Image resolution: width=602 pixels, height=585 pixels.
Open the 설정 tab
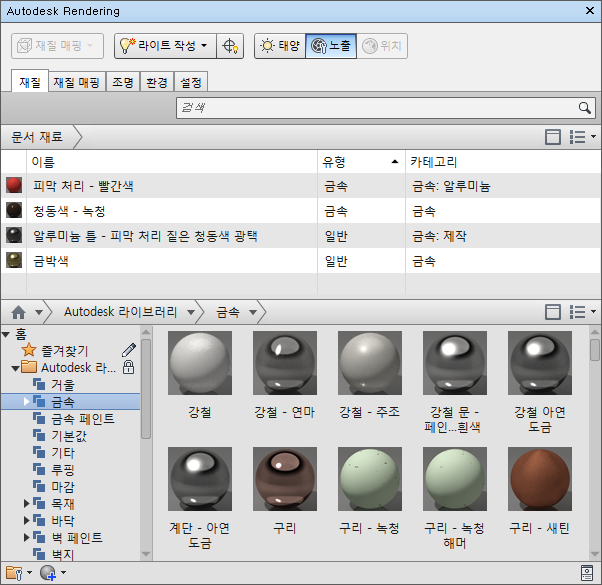pyautogui.click(x=191, y=82)
